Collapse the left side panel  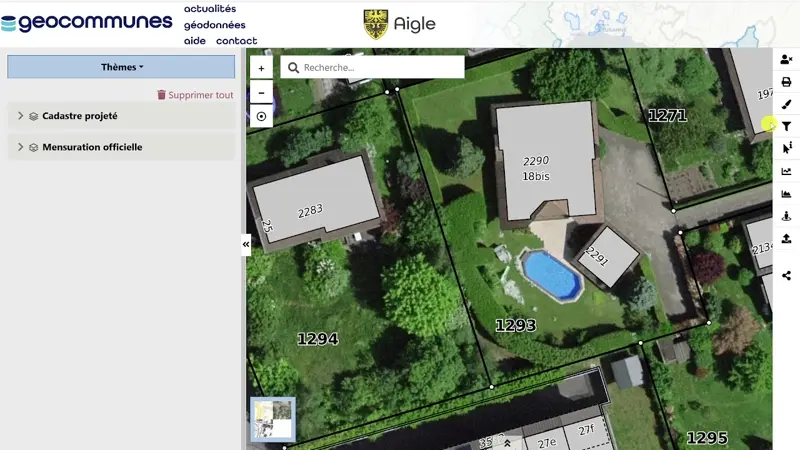pyautogui.click(x=246, y=244)
